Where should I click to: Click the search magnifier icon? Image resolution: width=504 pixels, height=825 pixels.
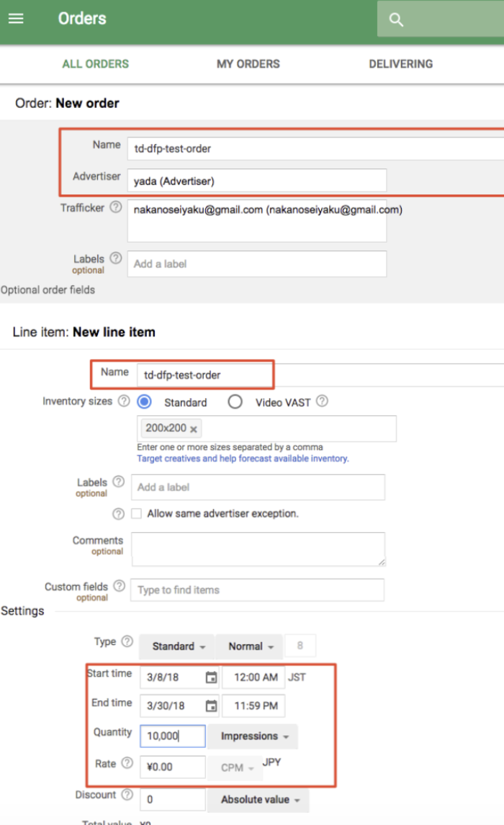pos(396,19)
